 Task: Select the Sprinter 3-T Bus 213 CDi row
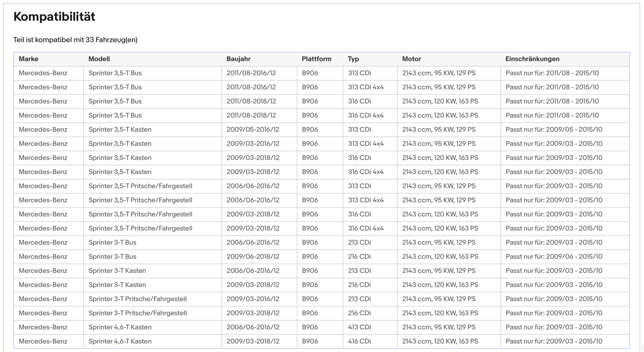click(x=321, y=242)
